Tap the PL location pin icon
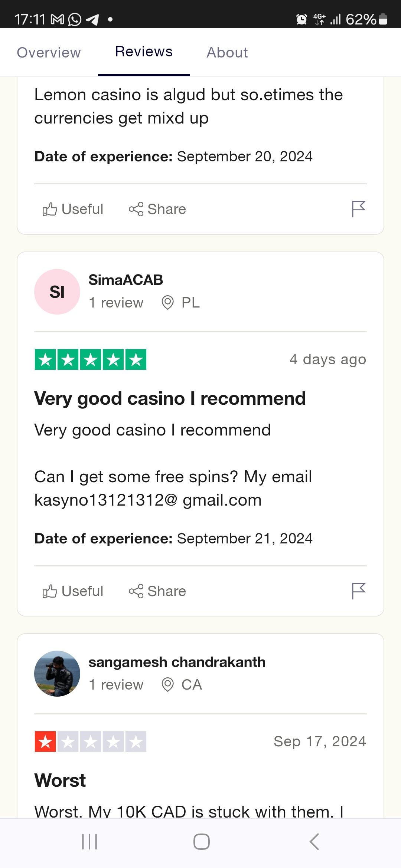 click(167, 303)
